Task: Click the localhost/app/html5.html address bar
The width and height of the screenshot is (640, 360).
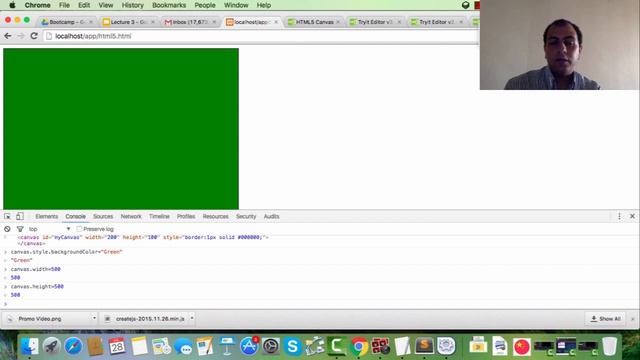Action: (x=261, y=36)
